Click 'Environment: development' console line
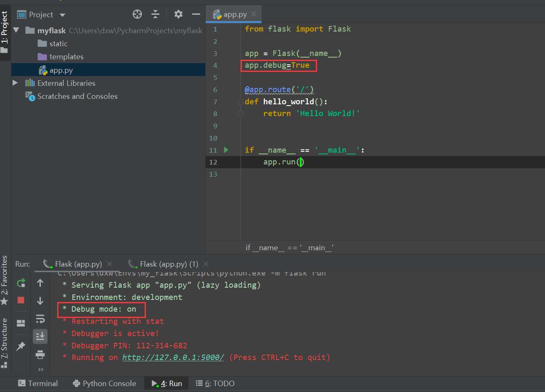This screenshot has height=392, width=545. [x=122, y=297]
